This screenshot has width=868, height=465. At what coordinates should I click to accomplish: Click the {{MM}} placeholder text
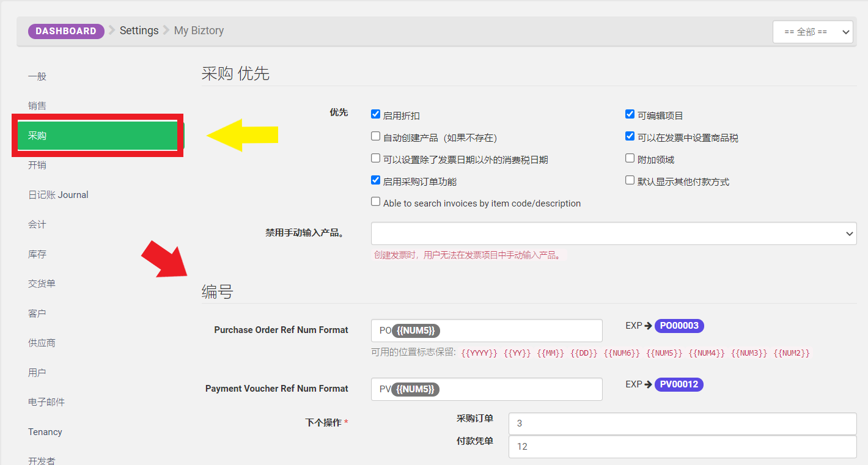pyautogui.click(x=551, y=353)
